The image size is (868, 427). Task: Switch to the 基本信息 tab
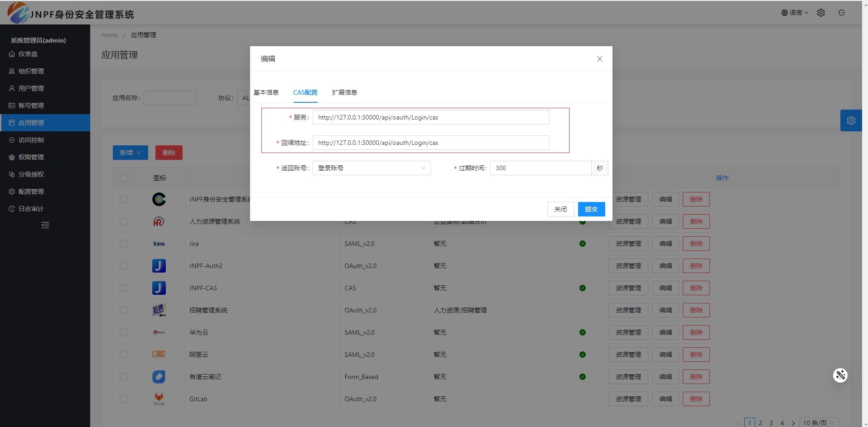tap(266, 92)
